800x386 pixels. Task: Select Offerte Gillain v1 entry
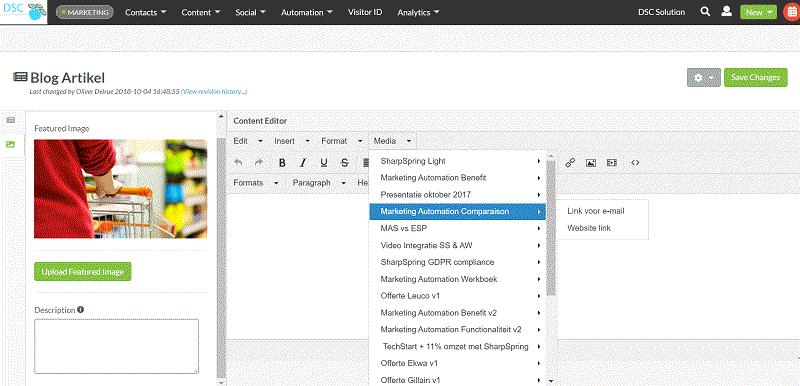tap(458, 380)
